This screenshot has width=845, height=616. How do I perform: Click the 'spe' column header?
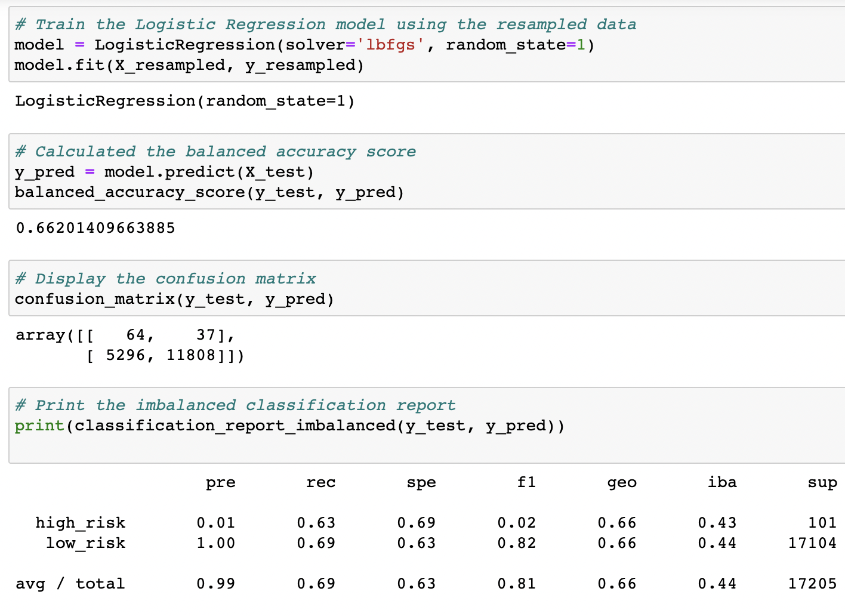(x=421, y=483)
